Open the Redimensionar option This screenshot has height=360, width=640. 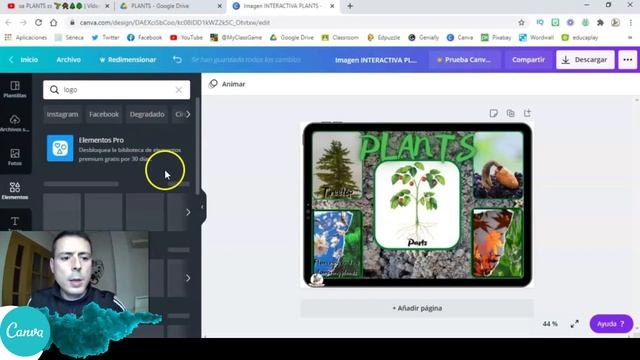(x=128, y=60)
